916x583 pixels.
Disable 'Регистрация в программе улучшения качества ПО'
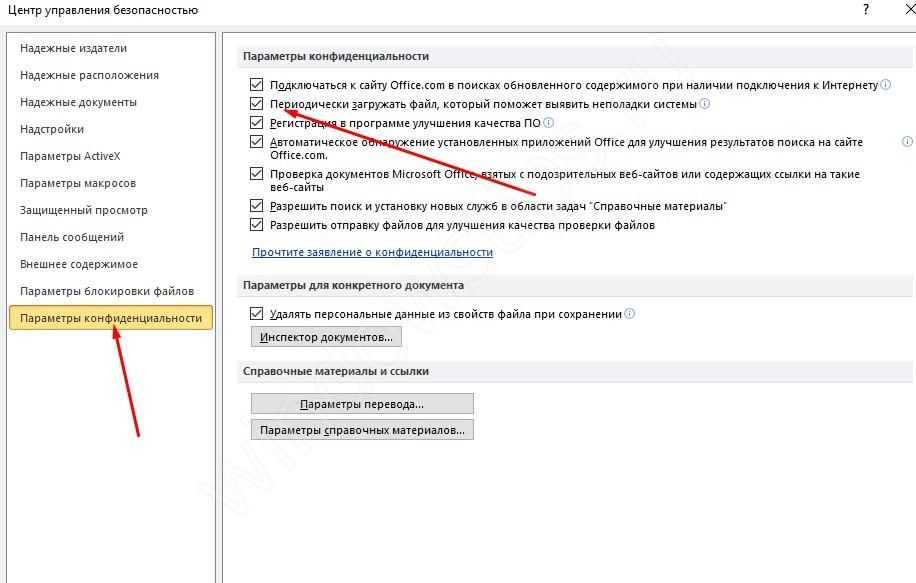[x=258, y=123]
